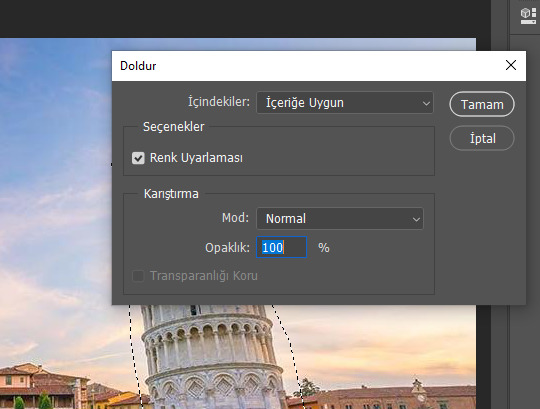This screenshot has width=540, height=409.
Task: Toggle the Renk Uyarlaması checkbox
Action: pyautogui.click(x=138, y=158)
